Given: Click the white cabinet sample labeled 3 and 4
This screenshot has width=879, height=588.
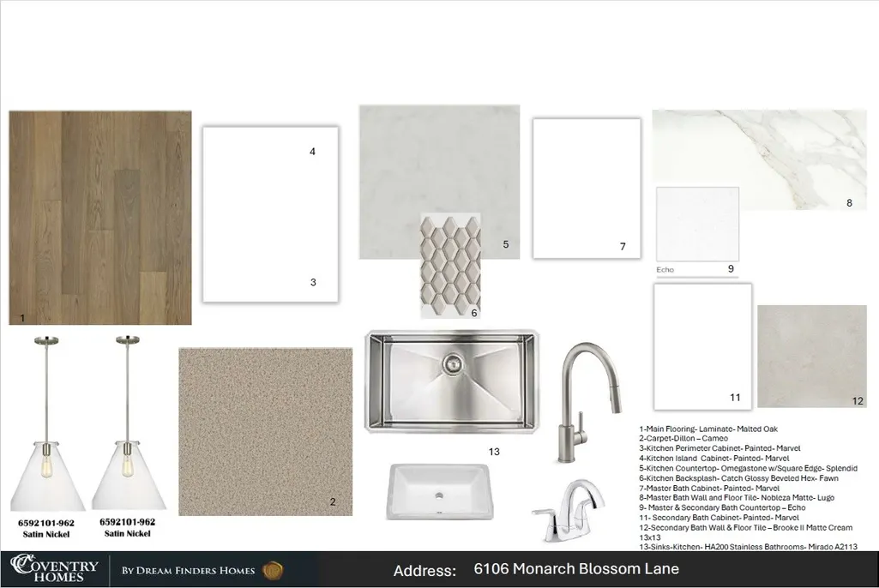Looking at the screenshot, I should pyautogui.click(x=271, y=214).
